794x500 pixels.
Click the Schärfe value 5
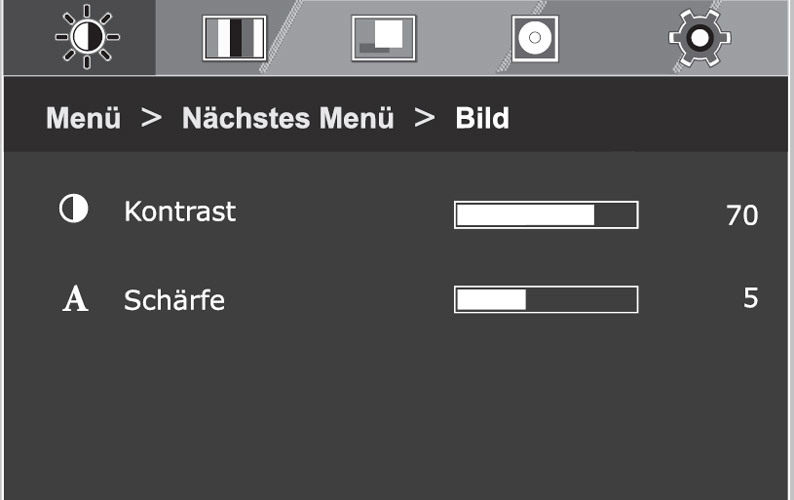pos(751,298)
